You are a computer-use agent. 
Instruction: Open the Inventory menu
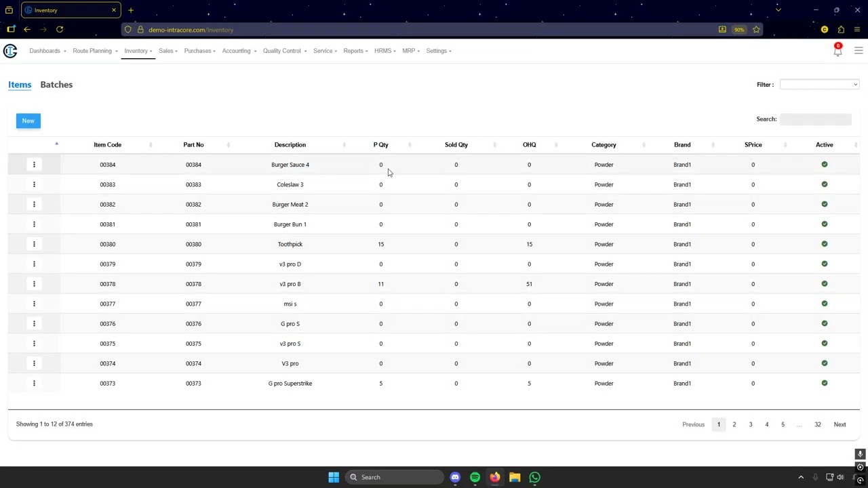[138, 51]
